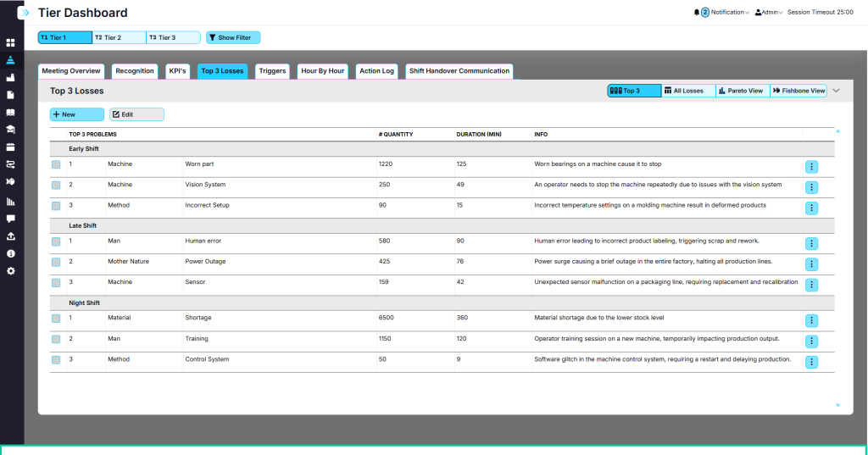Switch to Top 3 view
The height and width of the screenshot is (455, 868).
634,91
